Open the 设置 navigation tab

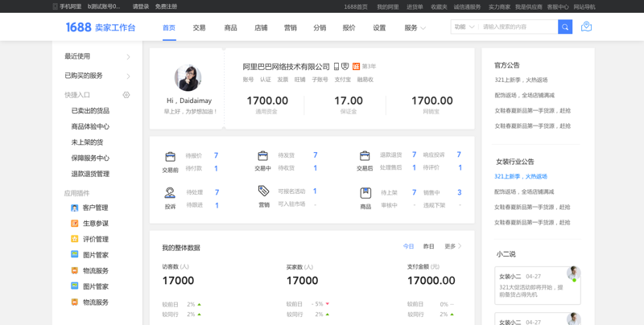coord(379,28)
